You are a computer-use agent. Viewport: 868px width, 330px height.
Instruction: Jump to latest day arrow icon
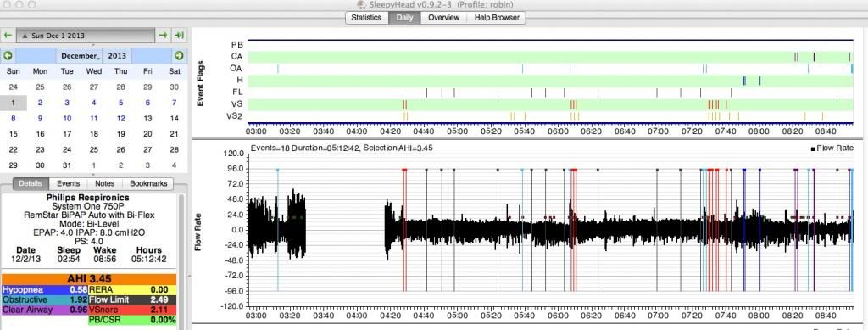[179, 36]
